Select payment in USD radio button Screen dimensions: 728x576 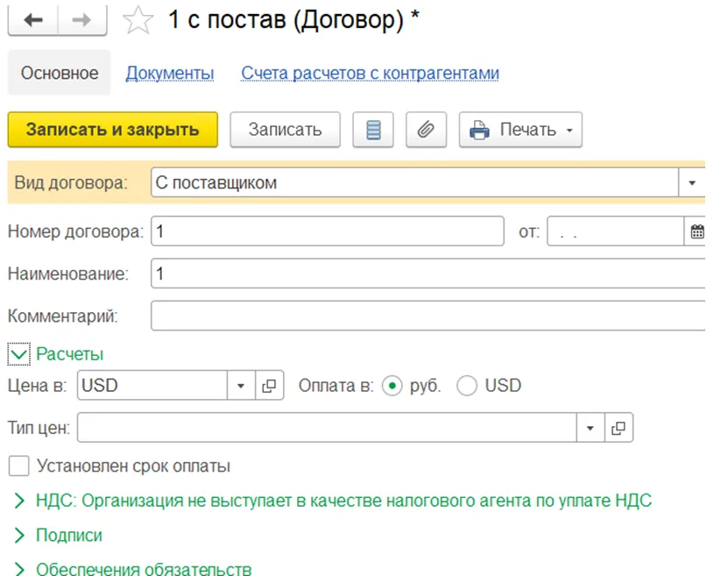click(468, 386)
